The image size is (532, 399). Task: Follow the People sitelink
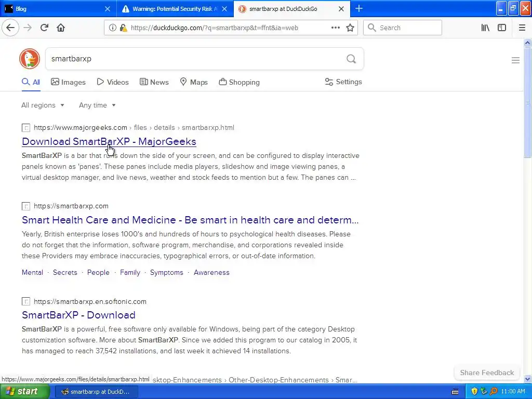click(98, 272)
